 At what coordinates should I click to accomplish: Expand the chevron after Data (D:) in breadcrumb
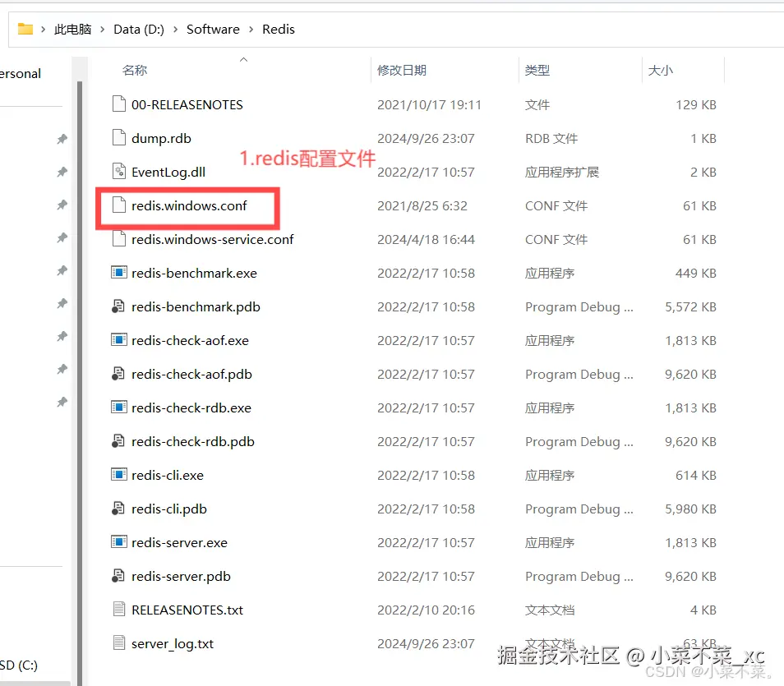[x=176, y=30]
